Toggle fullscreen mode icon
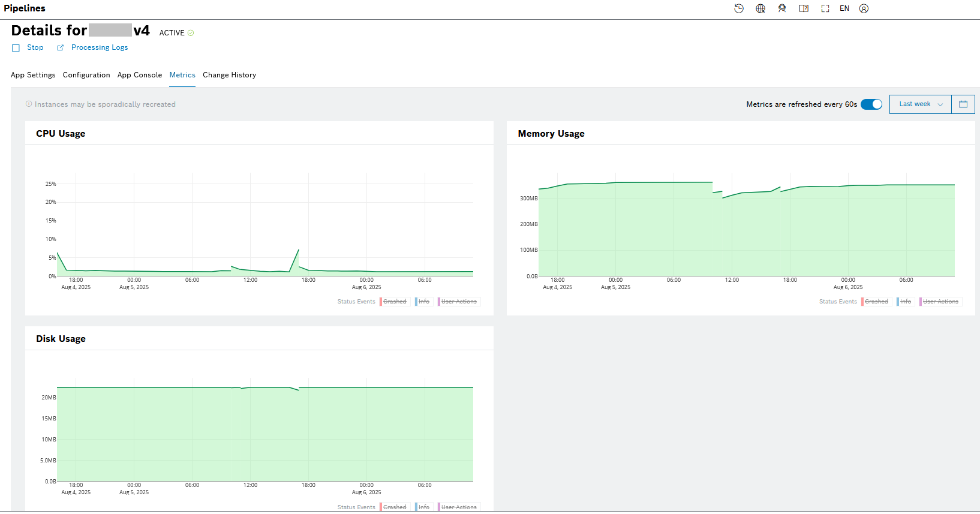Viewport: 980px width, 514px height. (825, 8)
